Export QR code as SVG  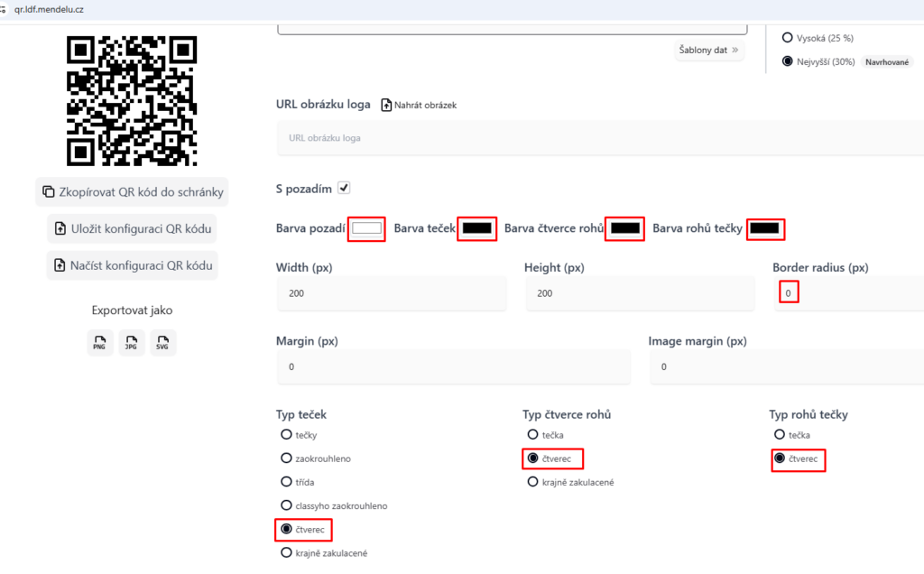point(162,343)
